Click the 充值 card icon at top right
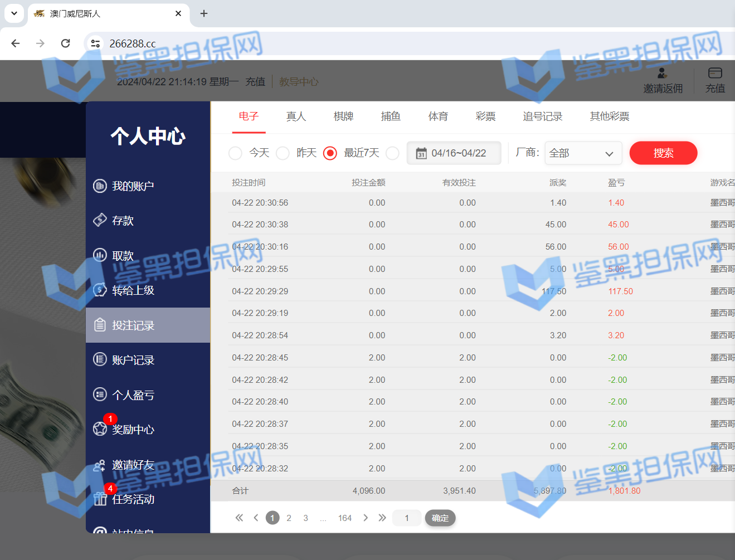Screen dimensions: 735x560 click(x=715, y=73)
